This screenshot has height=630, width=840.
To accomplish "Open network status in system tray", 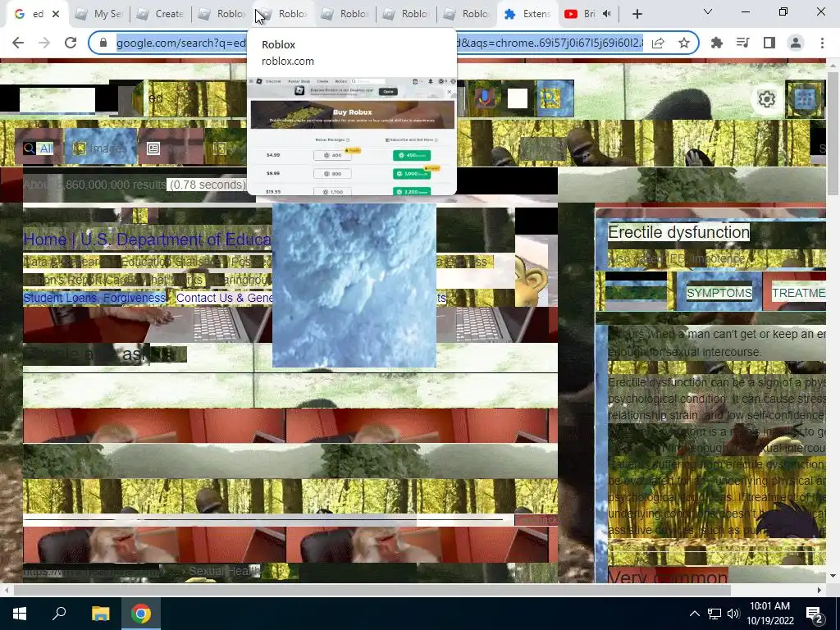I will (x=714, y=614).
